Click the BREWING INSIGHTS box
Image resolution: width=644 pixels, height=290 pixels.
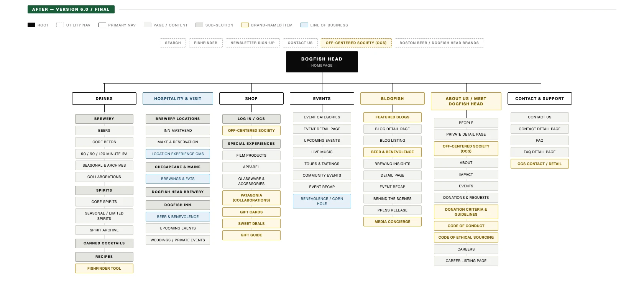click(x=393, y=164)
